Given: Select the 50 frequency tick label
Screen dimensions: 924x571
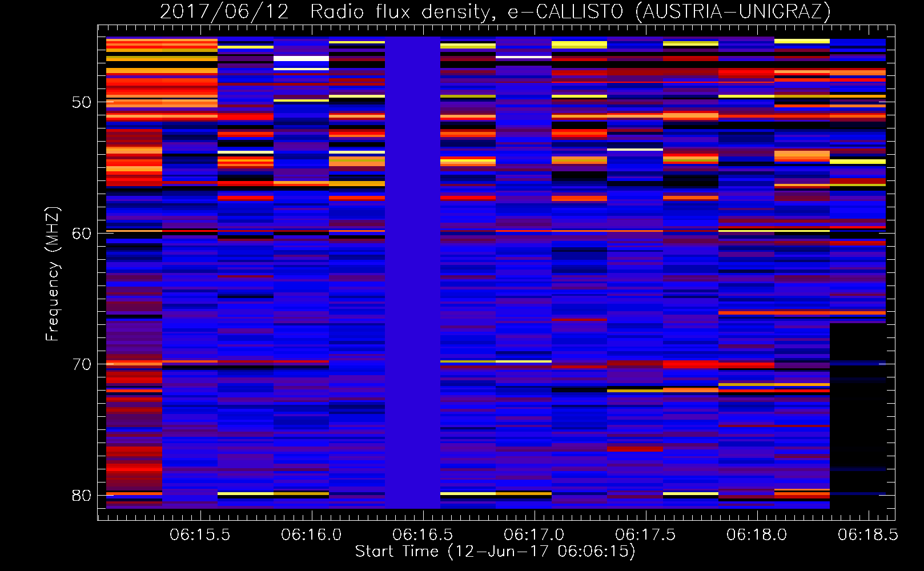Looking at the screenshot, I should [x=82, y=102].
